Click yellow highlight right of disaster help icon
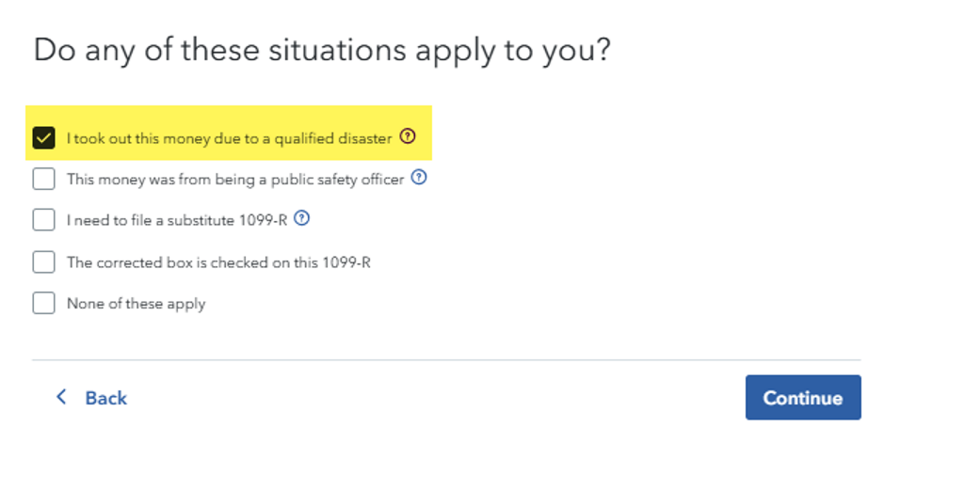980x491 pixels. tap(425, 133)
